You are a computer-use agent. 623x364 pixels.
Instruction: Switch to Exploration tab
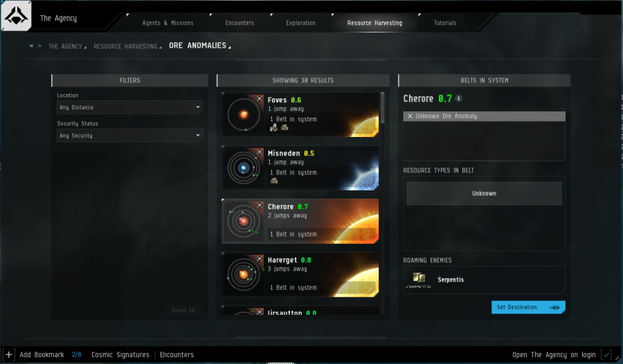pyautogui.click(x=301, y=23)
